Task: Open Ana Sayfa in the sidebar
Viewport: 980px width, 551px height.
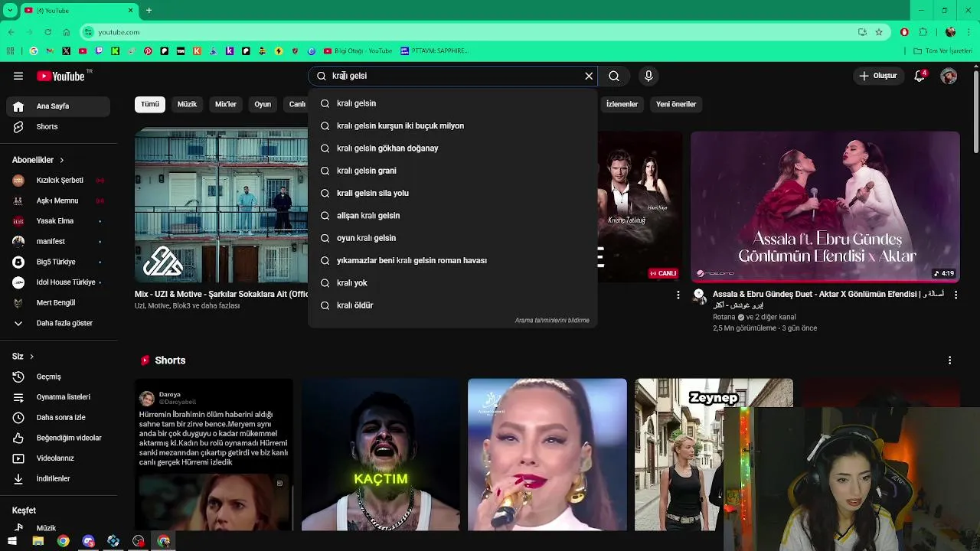Action: click(58, 106)
